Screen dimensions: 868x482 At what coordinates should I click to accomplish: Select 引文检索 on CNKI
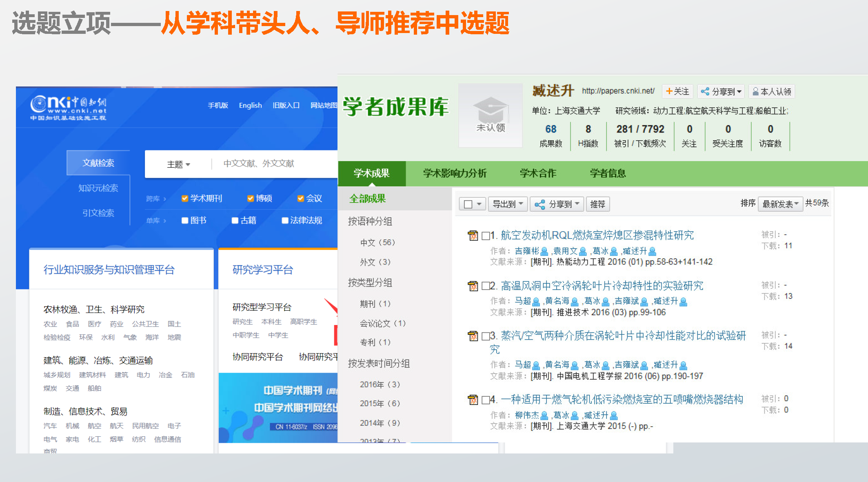(x=98, y=213)
